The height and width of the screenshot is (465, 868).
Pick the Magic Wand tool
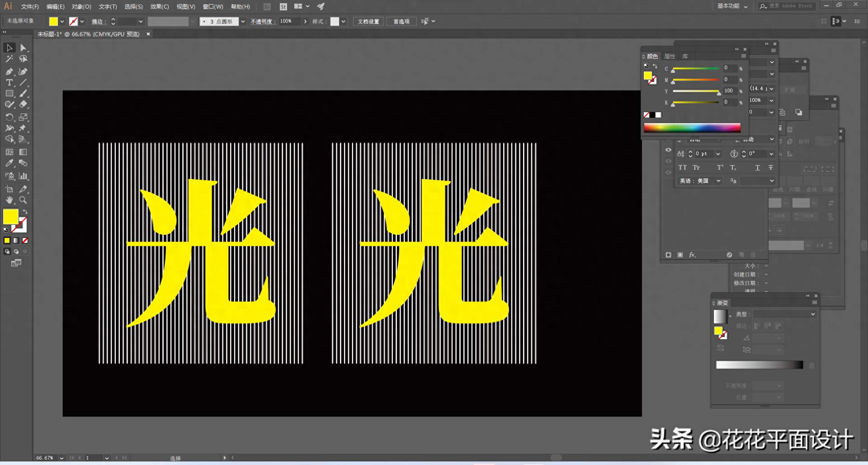pos(9,59)
